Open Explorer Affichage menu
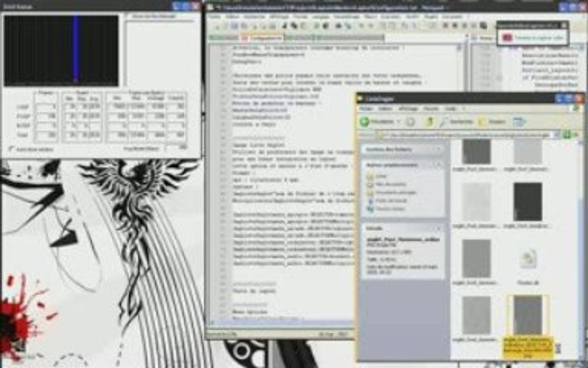Viewport: 588px width, 368px height. (408, 108)
